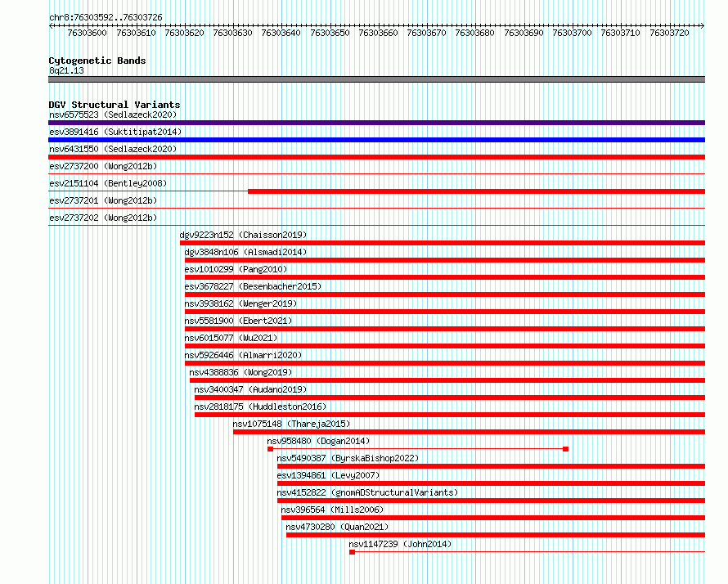Click left red end block of nsv958480
The height and width of the screenshot is (584, 728).
click(x=270, y=449)
